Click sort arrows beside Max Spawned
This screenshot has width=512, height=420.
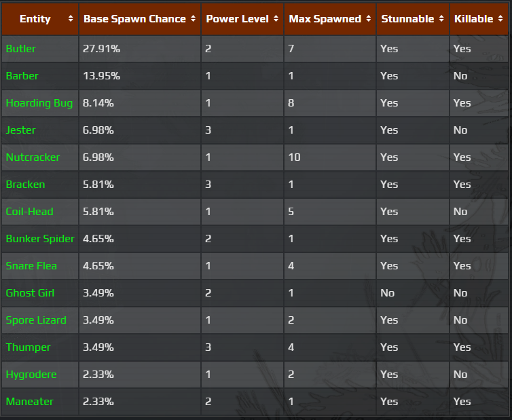369,19
